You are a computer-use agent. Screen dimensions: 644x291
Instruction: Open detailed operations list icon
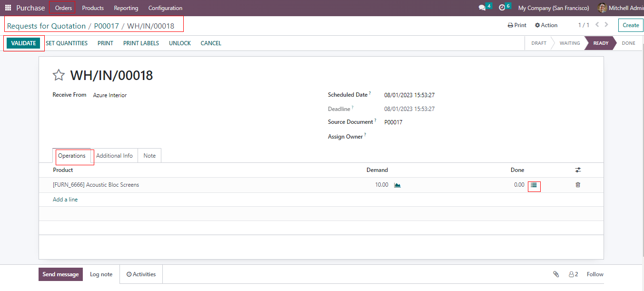click(x=534, y=185)
